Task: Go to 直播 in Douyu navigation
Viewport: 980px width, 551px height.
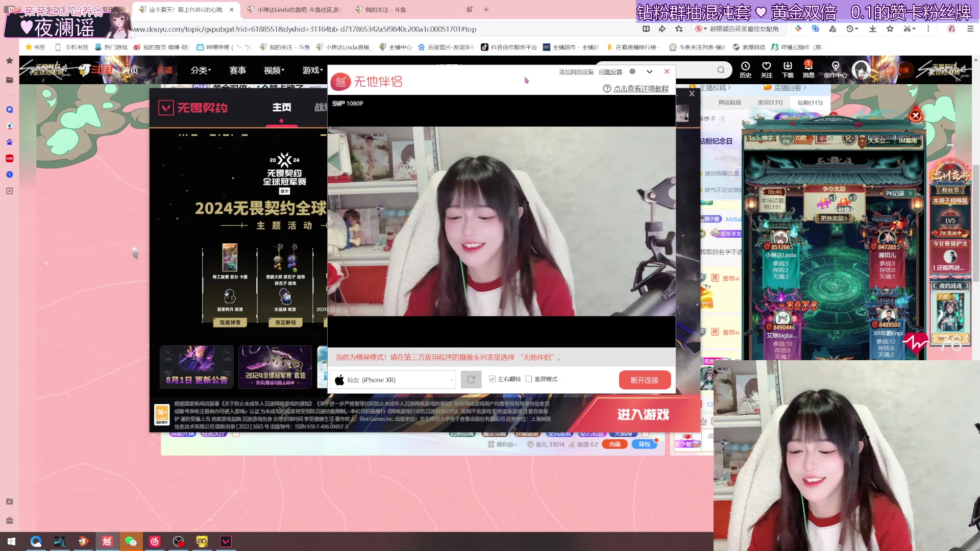Action: point(164,70)
